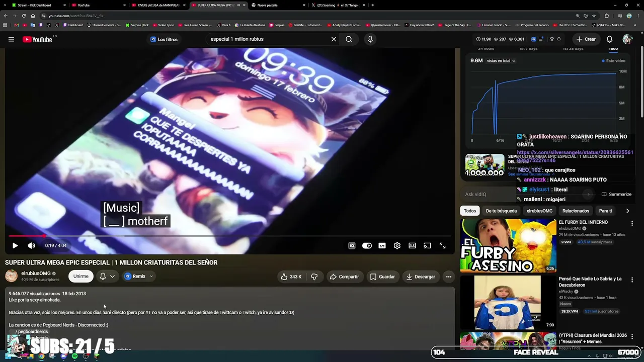Open a new browser tab

[372, 5]
